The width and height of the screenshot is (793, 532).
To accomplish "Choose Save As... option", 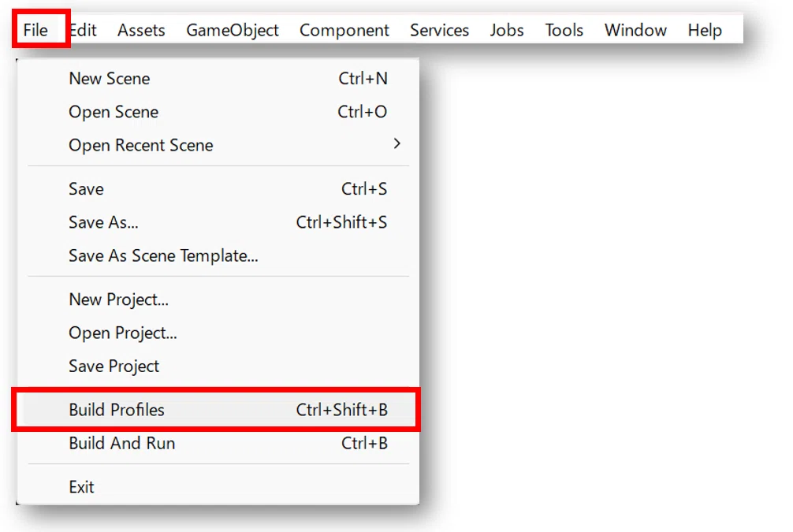I will (x=218, y=222).
